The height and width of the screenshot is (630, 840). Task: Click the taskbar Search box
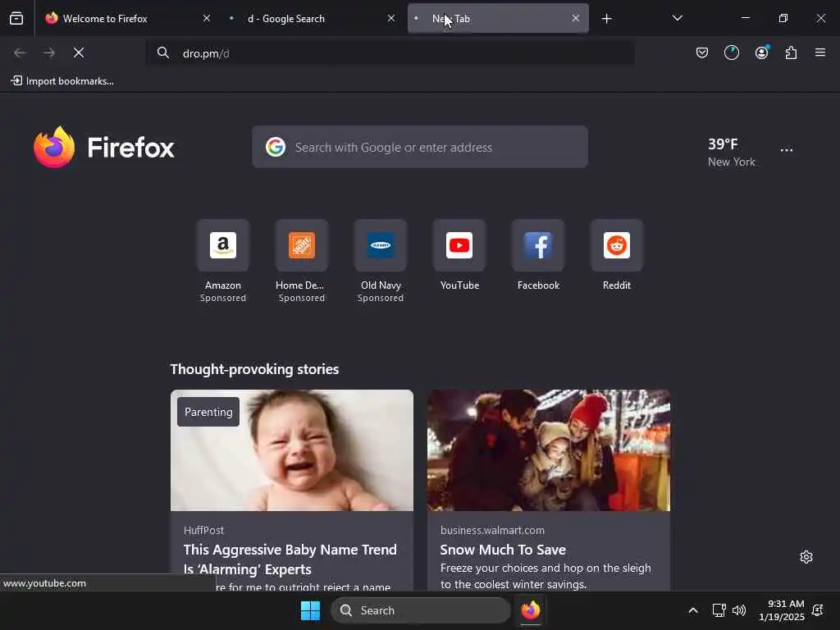[x=421, y=610]
